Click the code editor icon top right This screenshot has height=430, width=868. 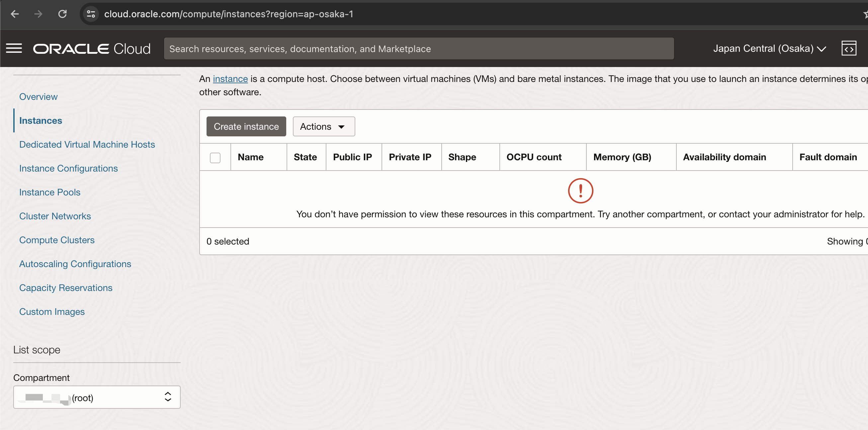coord(849,49)
